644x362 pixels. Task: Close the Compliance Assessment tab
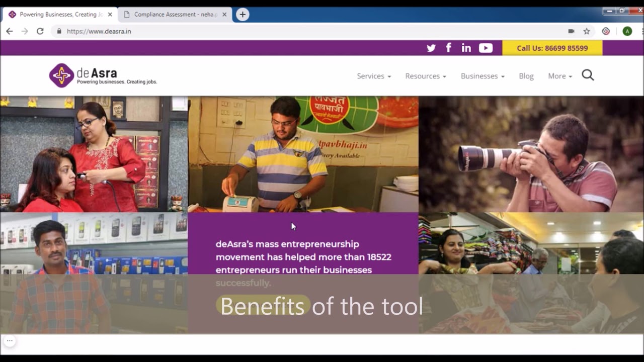pyautogui.click(x=224, y=15)
